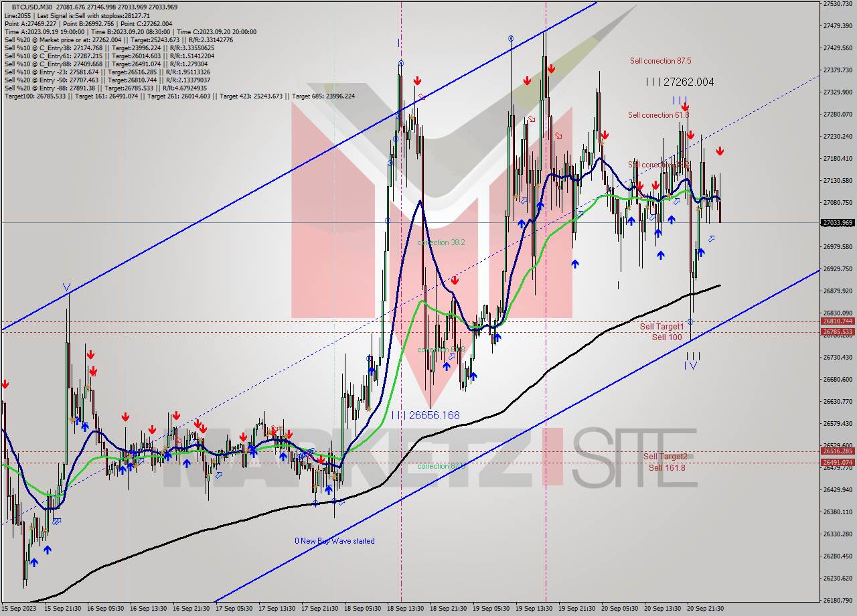Screen dimensions: 857x616
Task: Click the red price tag 26516.285
Action: coord(838,451)
